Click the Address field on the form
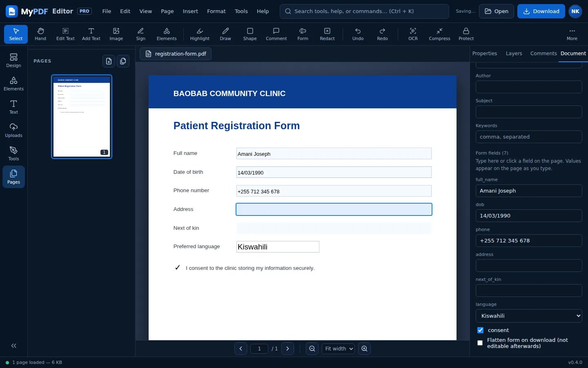588x368 pixels. click(x=334, y=209)
